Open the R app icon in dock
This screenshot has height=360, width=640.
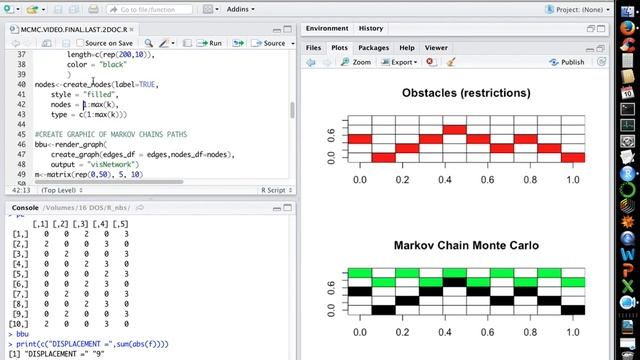[x=627, y=173]
